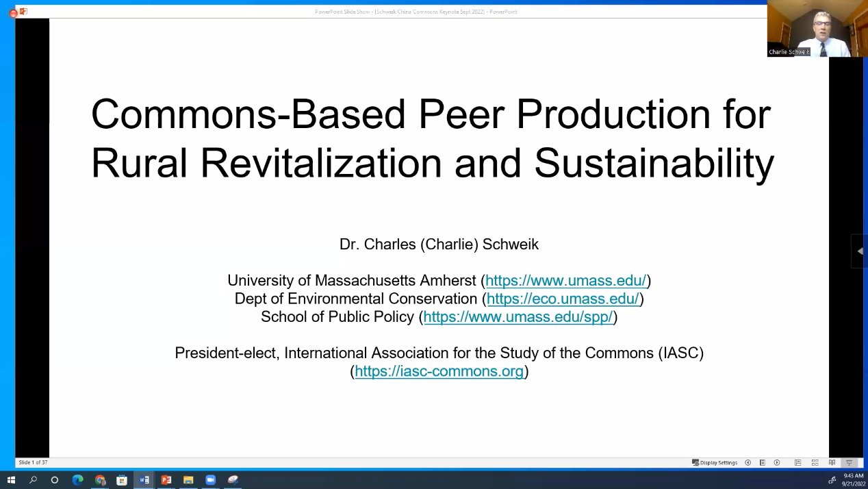Viewport: 868px width, 489px height.
Task: Open the umass.edu homepage link
Action: (x=565, y=280)
